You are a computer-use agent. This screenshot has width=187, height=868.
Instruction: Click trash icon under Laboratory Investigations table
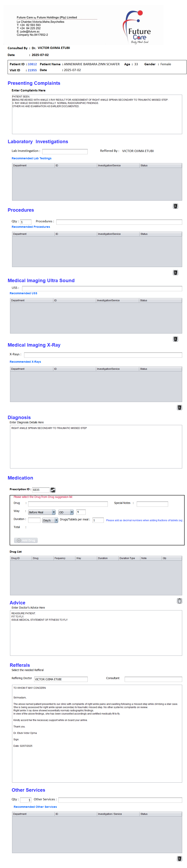pos(175,206)
